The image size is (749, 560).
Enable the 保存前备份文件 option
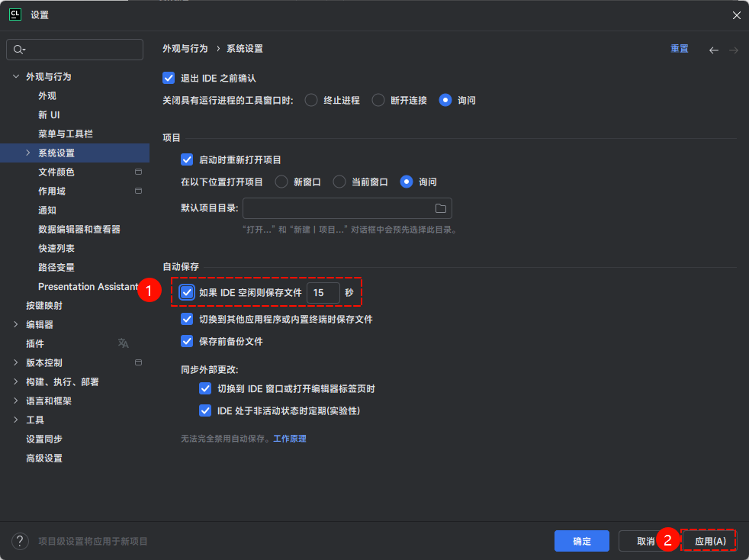(187, 340)
